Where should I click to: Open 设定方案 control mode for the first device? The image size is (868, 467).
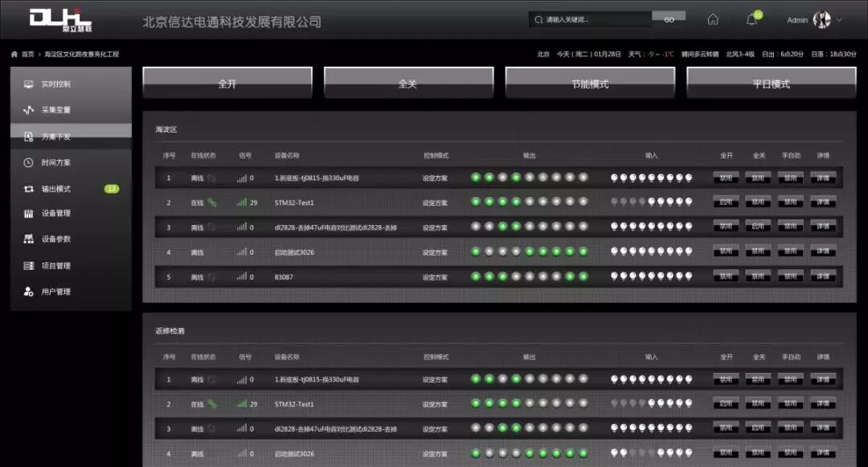coord(433,178)
